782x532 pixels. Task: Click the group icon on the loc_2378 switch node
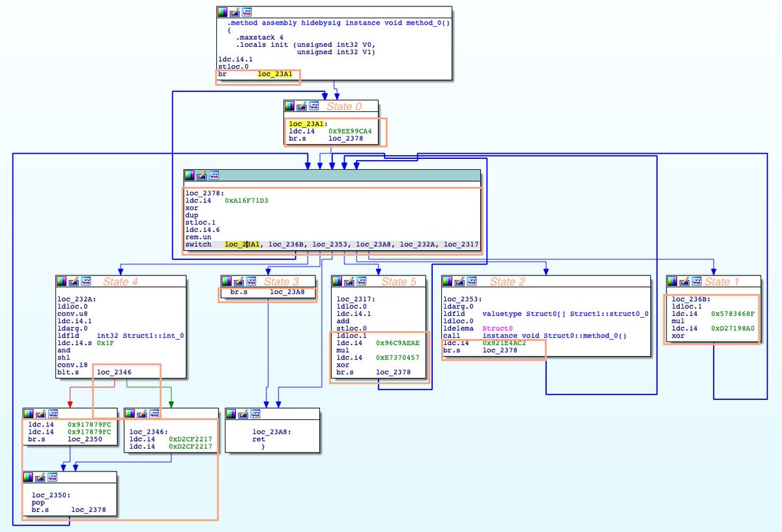[214, 175]
